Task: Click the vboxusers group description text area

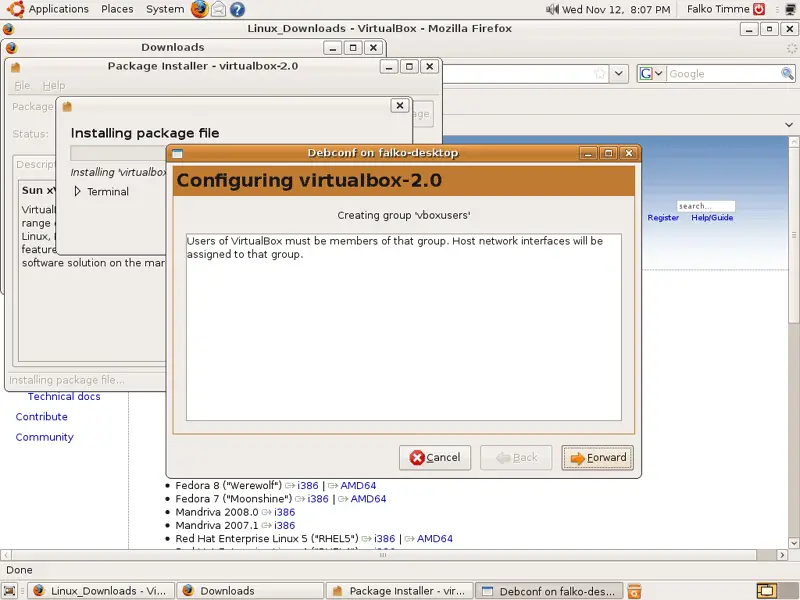Action: click(404, 327)
